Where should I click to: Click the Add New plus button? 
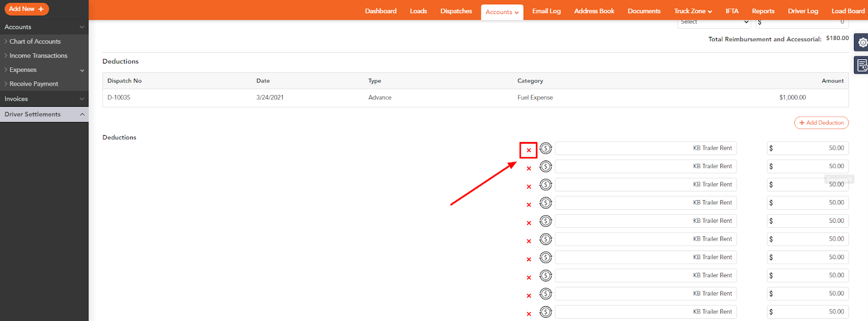coord(27,9)
